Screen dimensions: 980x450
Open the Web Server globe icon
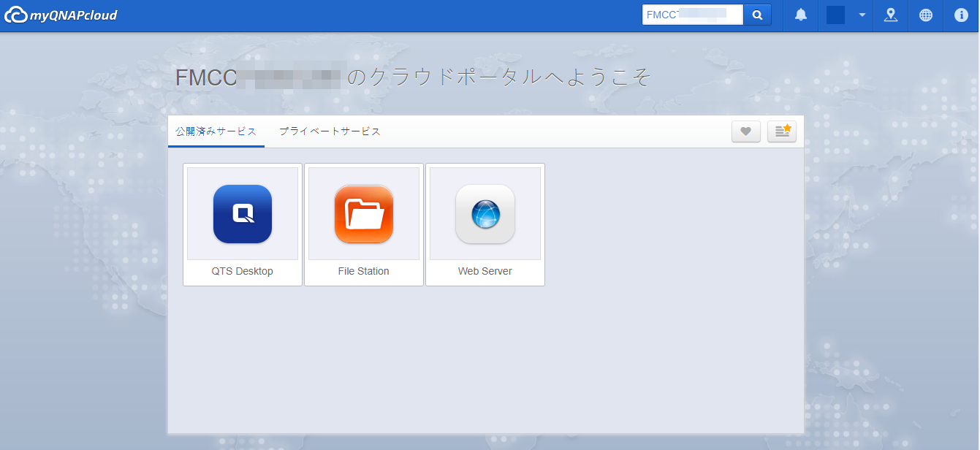pos(485,214)
